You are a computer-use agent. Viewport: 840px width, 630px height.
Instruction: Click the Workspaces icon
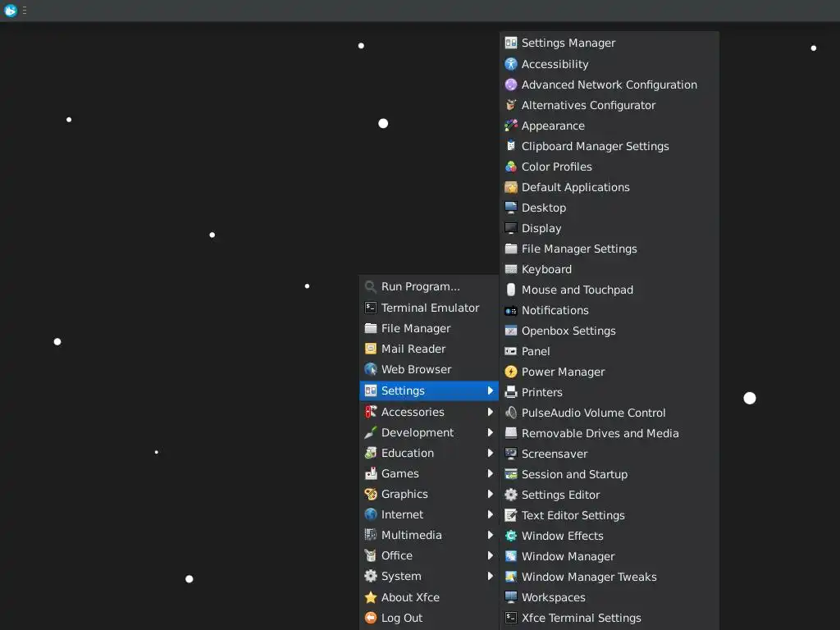(x=510, y=597)
